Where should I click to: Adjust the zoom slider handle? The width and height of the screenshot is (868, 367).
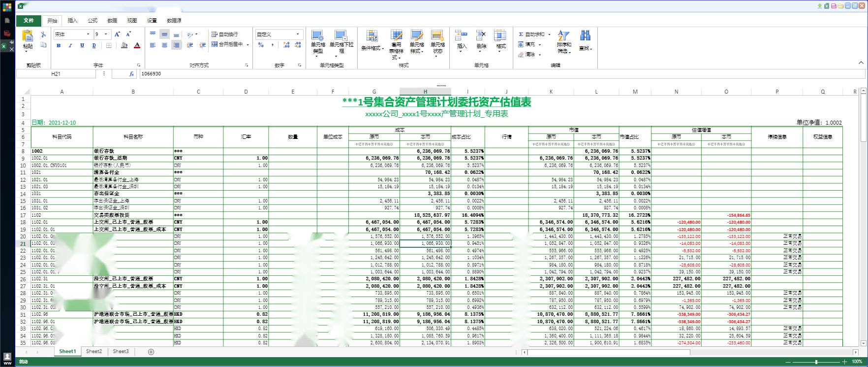point(816,362)
